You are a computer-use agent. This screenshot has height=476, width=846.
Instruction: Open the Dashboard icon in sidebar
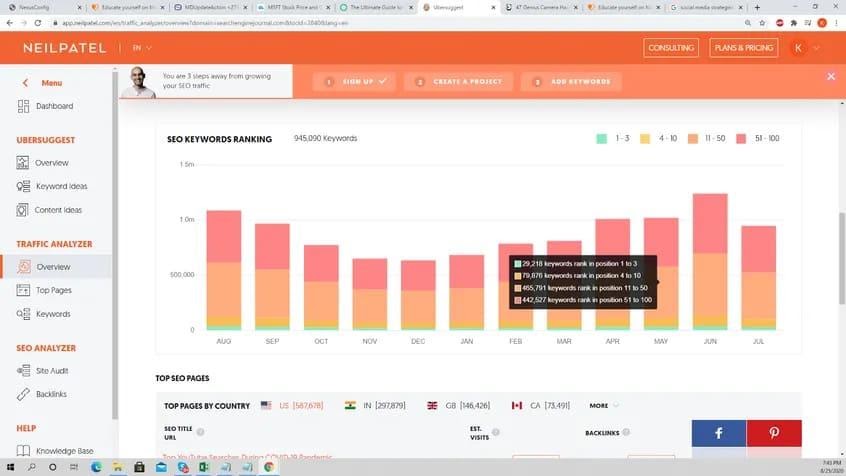23,106
